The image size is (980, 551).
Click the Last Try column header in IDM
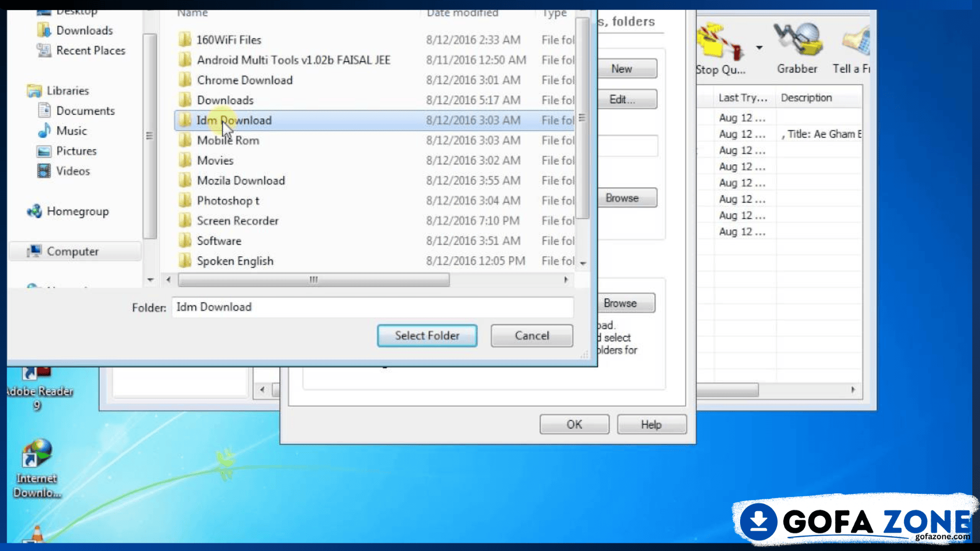point(743,97)
